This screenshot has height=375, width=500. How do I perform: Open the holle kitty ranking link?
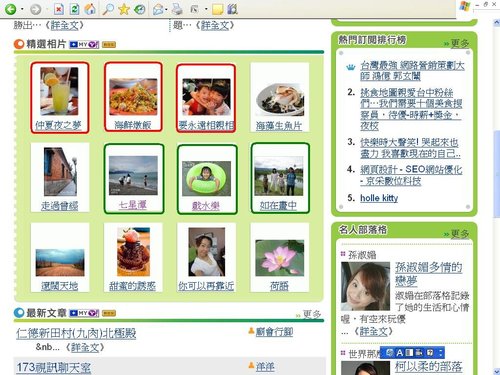coord(379,198)
